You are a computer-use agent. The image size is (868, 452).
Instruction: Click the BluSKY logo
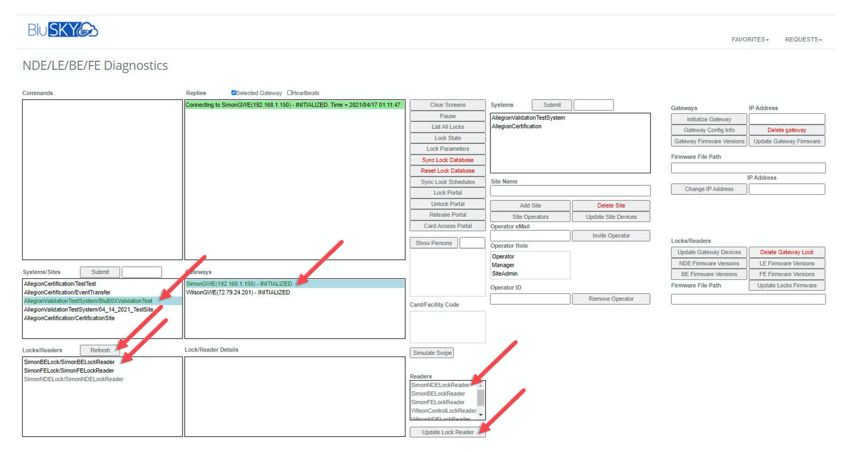coord(62,30)
